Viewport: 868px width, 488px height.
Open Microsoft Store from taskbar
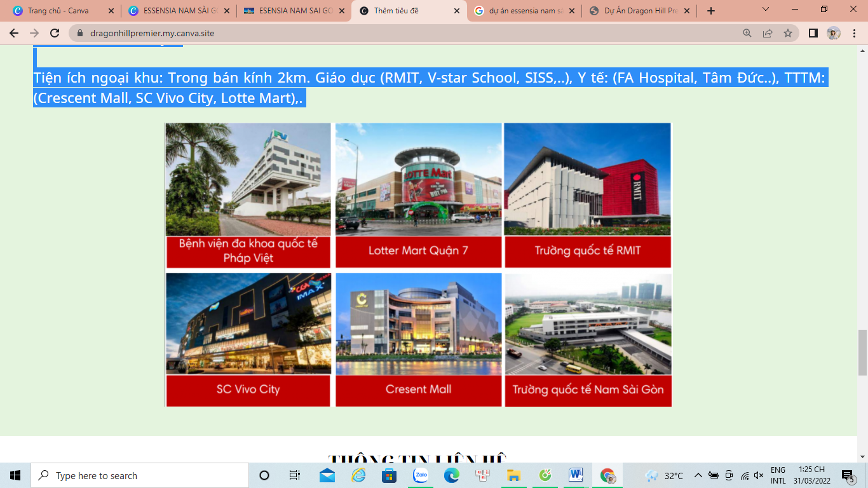pos(390,475)
